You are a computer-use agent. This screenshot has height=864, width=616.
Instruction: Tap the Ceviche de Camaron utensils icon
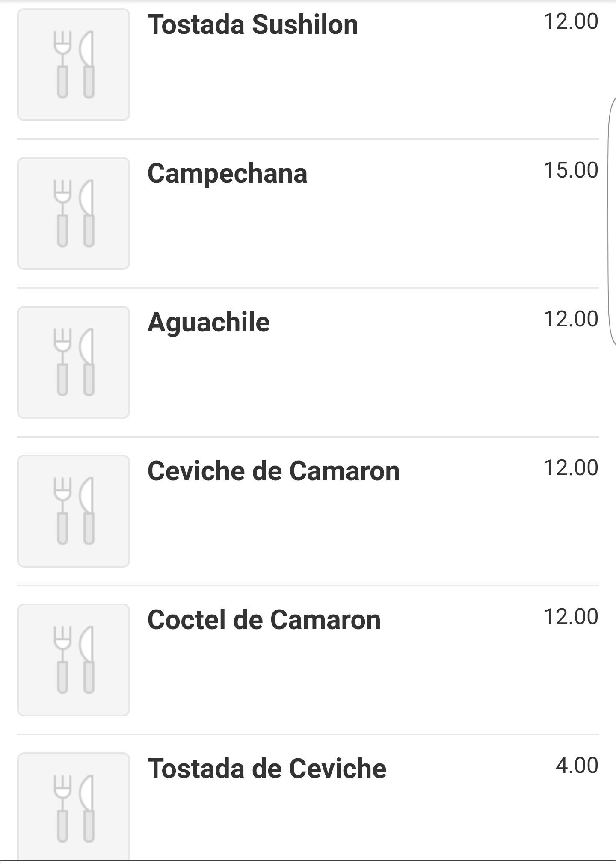tap(74, 511)
